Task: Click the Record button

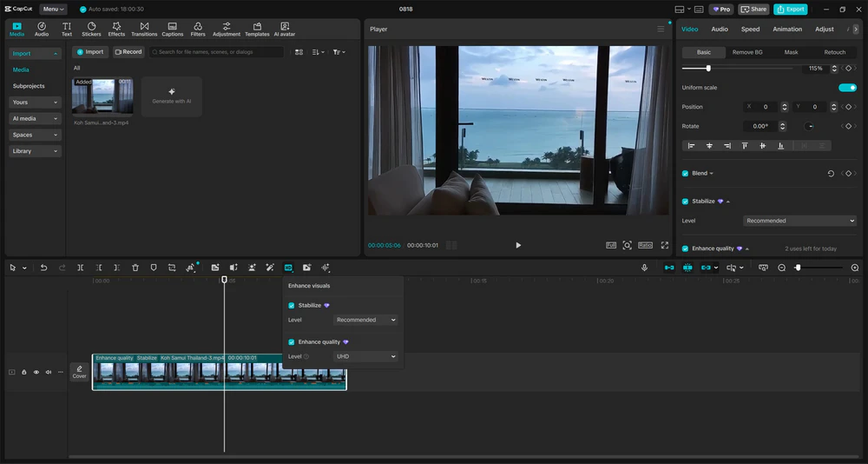Action: point(128,52)
